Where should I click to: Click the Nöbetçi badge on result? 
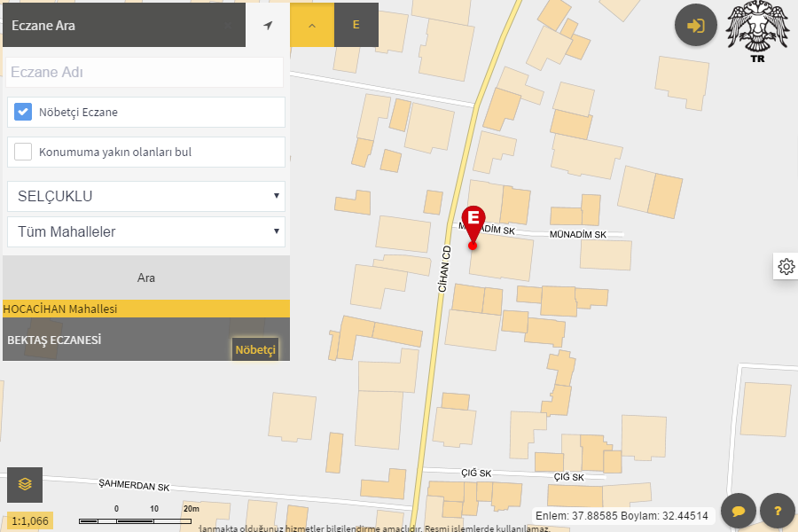click(x=255, y=350)
